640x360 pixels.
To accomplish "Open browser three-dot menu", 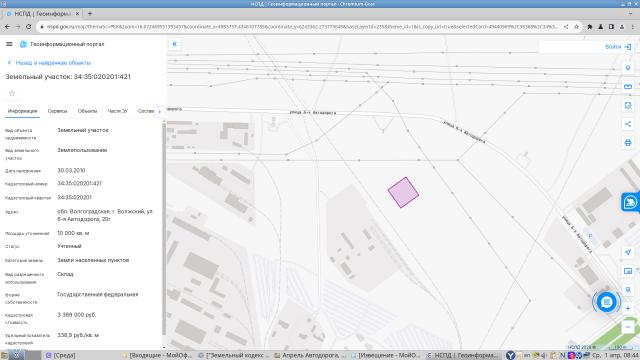I will click(x=633, y=27).
